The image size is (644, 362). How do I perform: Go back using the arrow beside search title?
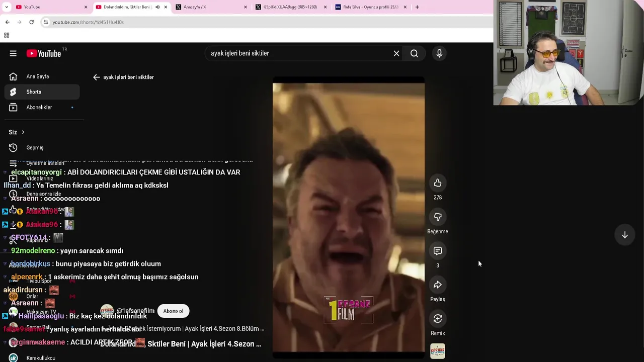(97, 77)
